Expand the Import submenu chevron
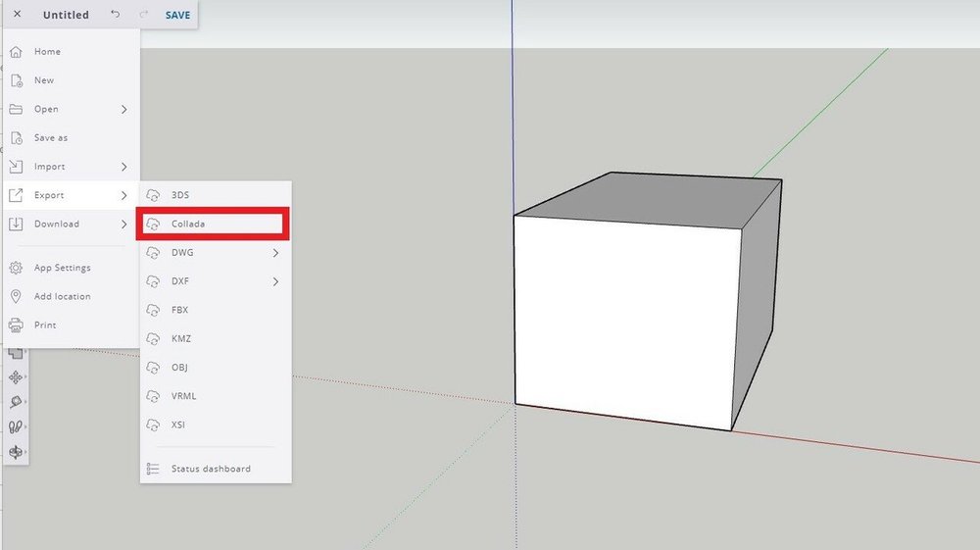The height and width of the screenshot is (550, 980). [x=123, y=167]
